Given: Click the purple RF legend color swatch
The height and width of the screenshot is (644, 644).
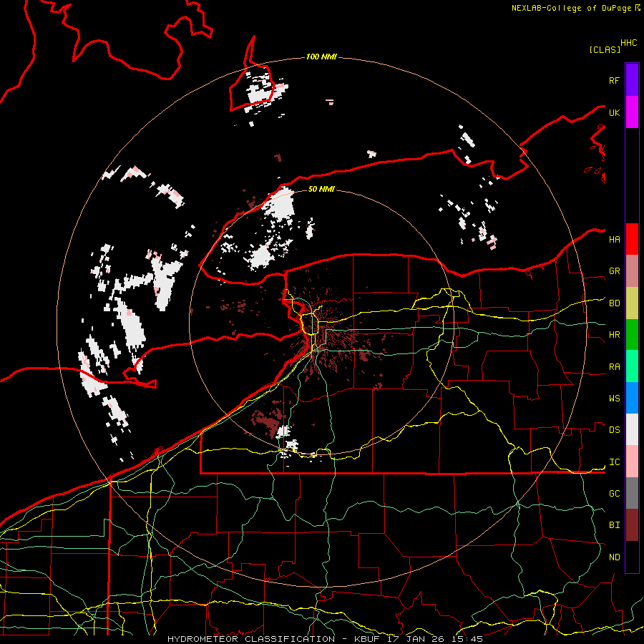Looking at the screenshot, I should (x=632, y=80).
